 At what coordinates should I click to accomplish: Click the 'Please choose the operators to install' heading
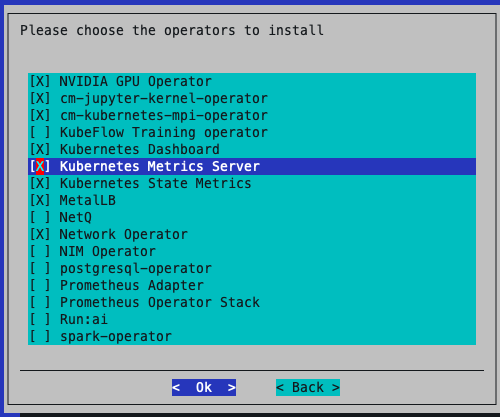coord(172,30)
